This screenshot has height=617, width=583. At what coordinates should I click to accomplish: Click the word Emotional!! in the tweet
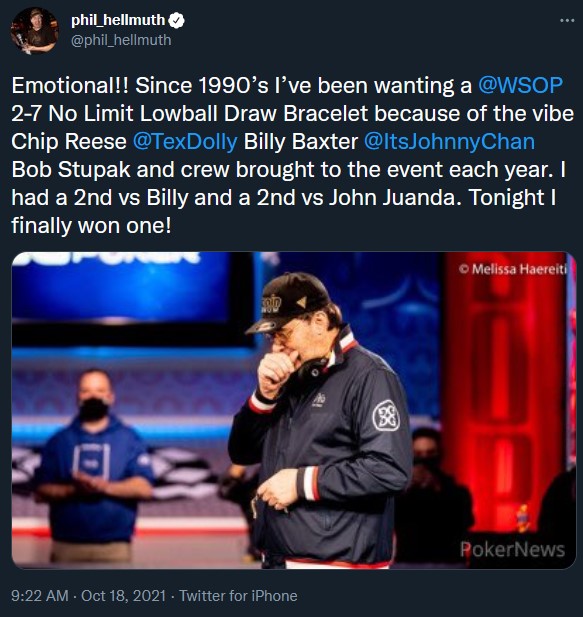[70, 85]
